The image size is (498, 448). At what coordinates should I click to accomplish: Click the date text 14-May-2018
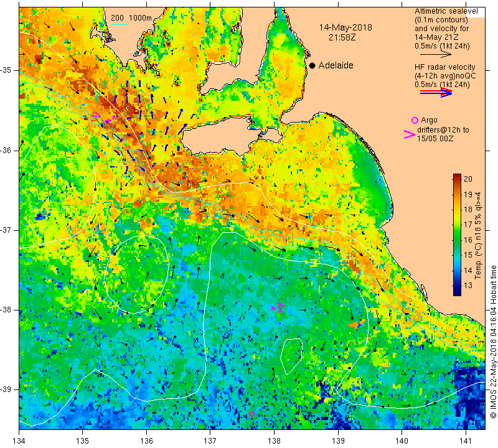(345, 27)
